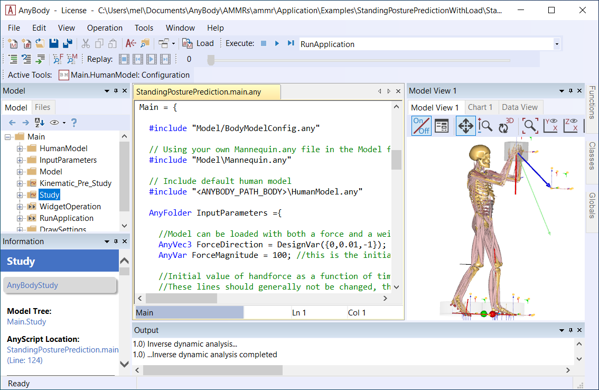Open the View menu

[66, 28]
